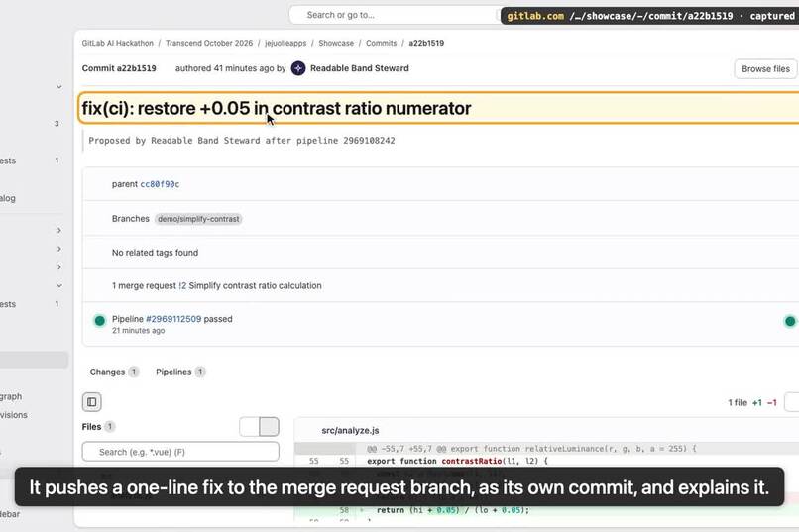This screenshot has height=532, width=799.
Task: Select the right file view option beside Files
Action: (269, 427)
